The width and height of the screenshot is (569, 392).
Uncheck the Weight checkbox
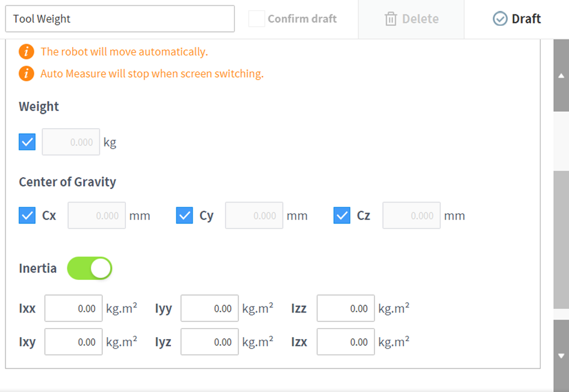click(x=27, y=142)
